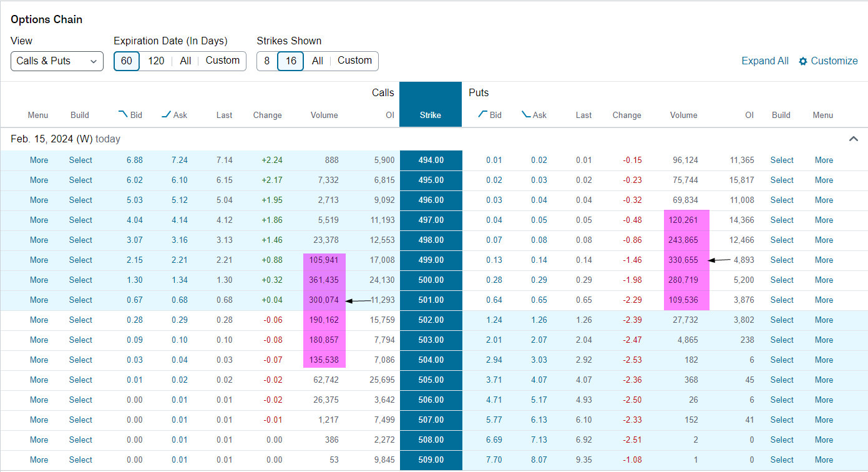
Task: Click puts ask 5.17 at 506.00
Action: coord(539,400)
